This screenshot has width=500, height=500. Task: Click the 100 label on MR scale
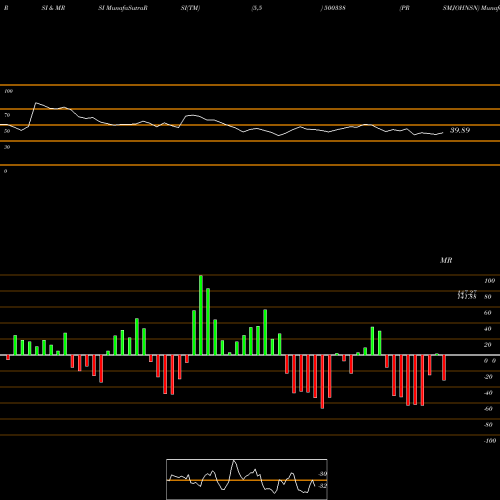[x=489, y=281]
